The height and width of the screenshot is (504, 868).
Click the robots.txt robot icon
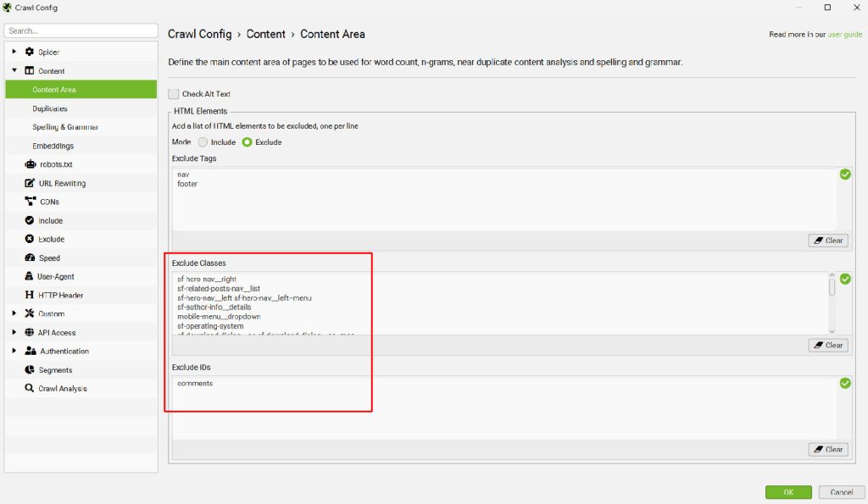(x=31, y=163)
